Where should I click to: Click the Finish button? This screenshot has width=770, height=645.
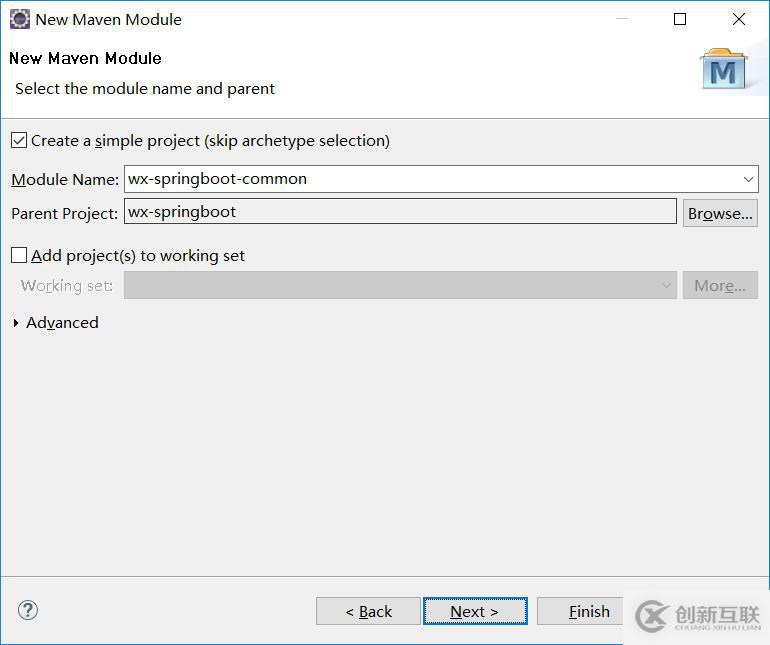(x=581, y=611)
